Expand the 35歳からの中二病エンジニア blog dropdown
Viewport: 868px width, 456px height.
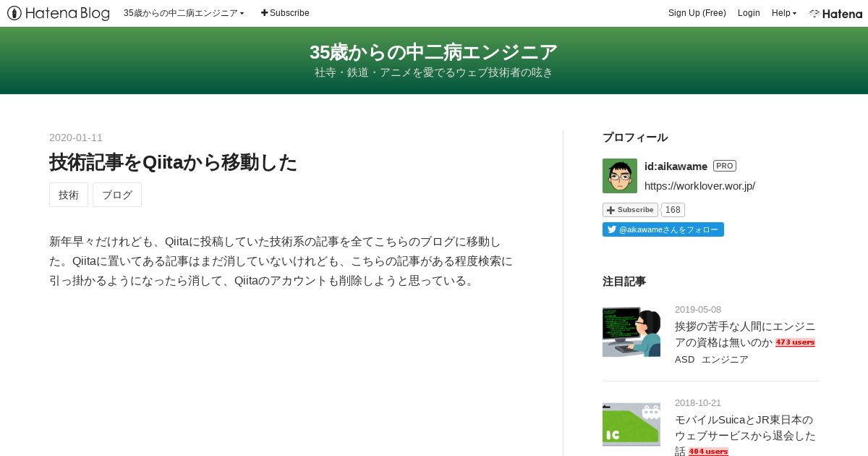pos(184,13)
